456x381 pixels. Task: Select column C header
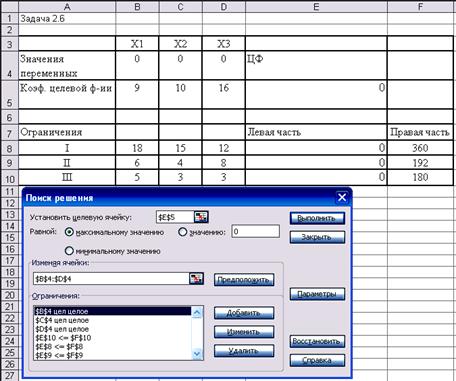(x=180, y=6)
